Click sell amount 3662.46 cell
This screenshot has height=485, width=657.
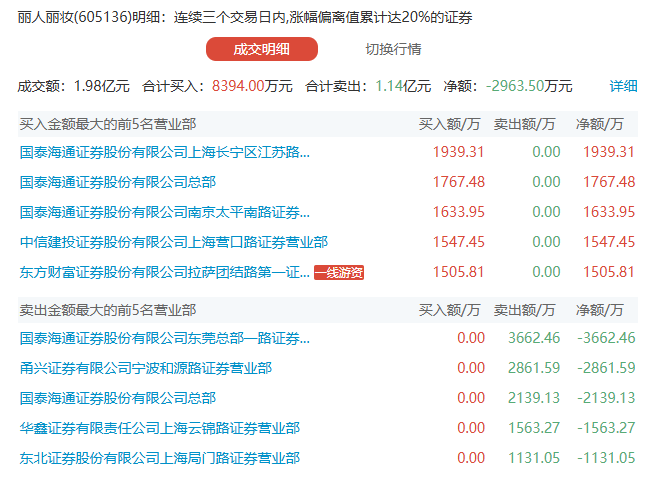(x=534, y=338)
